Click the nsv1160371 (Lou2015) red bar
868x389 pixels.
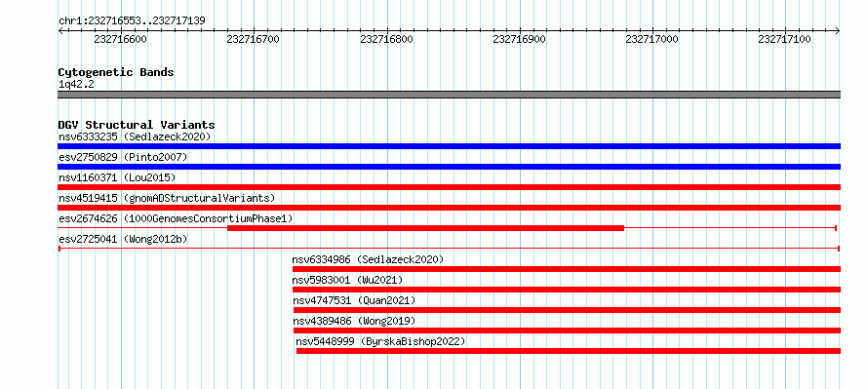(449, 187)
